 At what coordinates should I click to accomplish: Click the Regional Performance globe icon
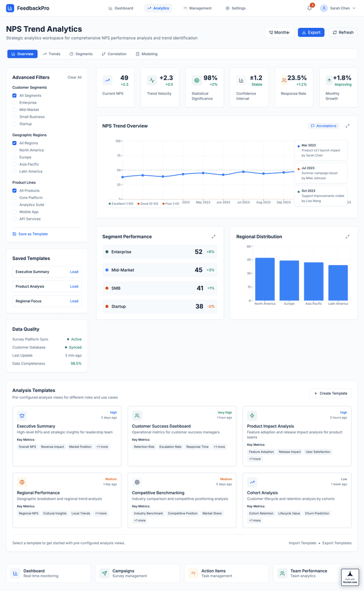pos(22,482)
